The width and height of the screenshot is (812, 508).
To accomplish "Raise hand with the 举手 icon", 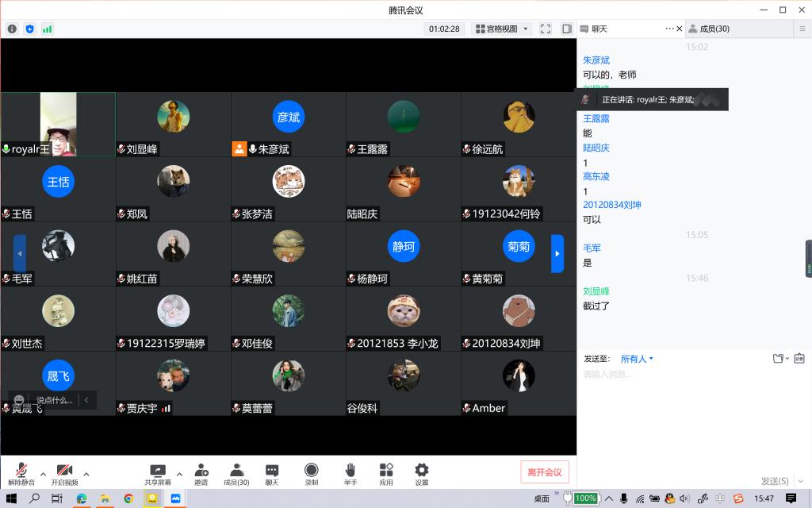I will pyautogui.click(x=350, y=472).
